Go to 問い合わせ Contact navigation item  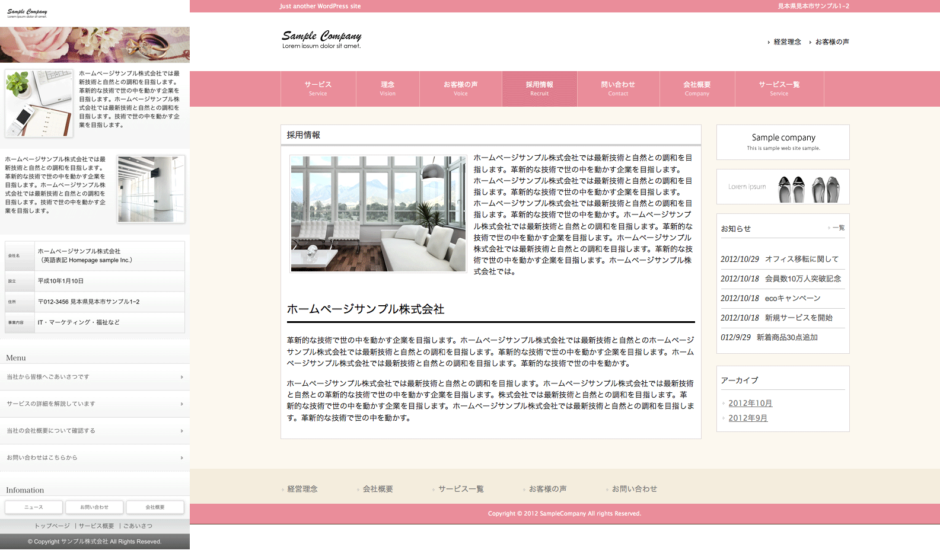click(617, 88)
